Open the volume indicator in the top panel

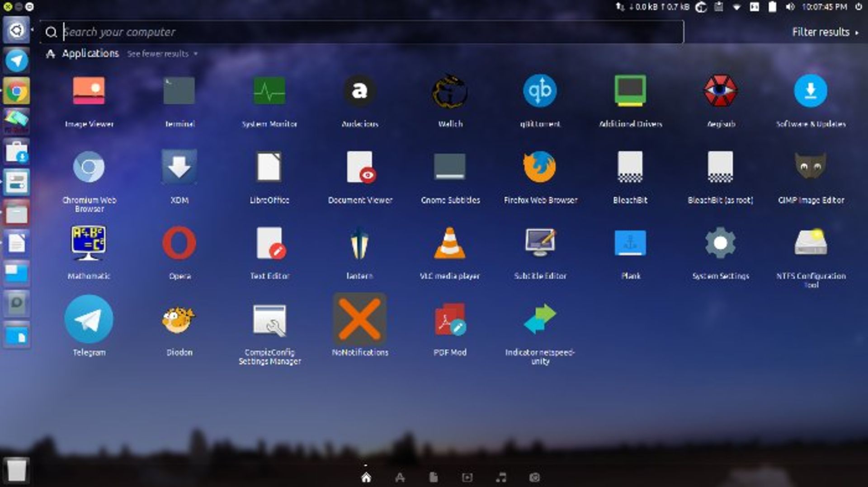[x=790, y=7]
